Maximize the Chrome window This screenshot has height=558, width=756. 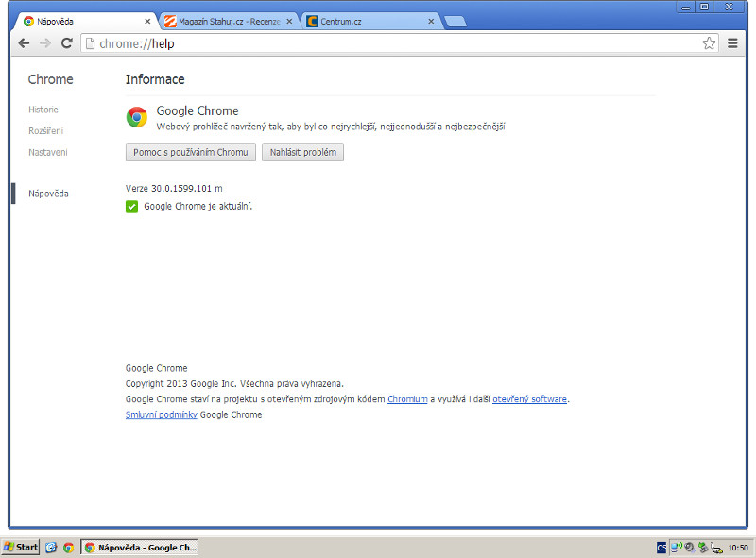704,7
